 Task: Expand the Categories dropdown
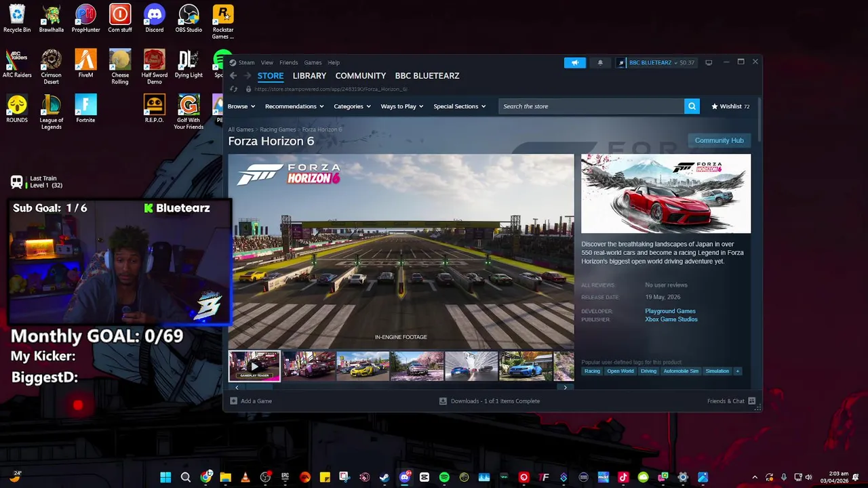click(x=352, y=106)
